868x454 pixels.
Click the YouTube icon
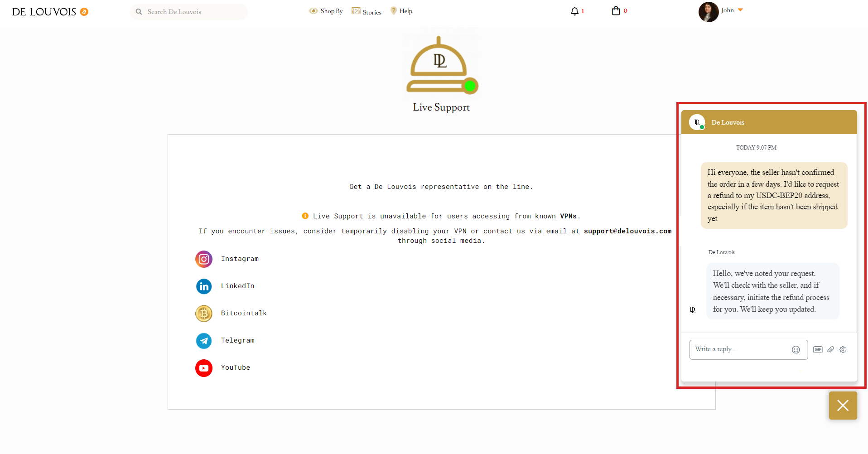(x=204, y=368)
